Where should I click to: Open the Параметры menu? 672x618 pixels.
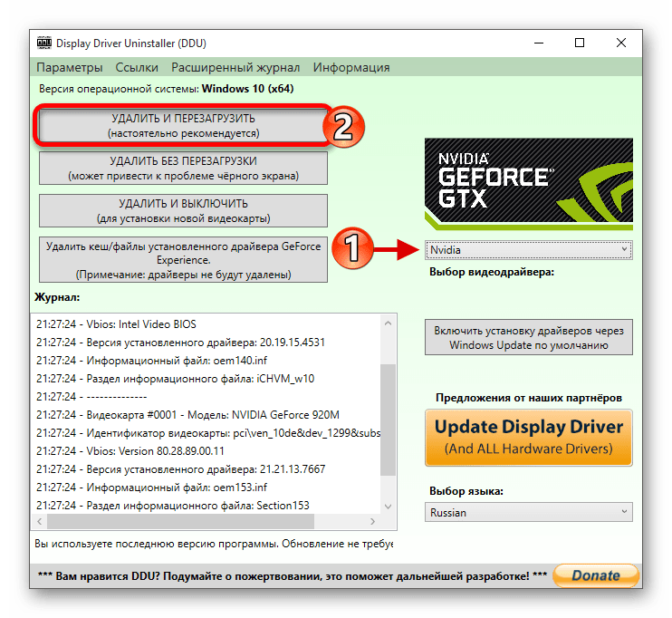70,67
